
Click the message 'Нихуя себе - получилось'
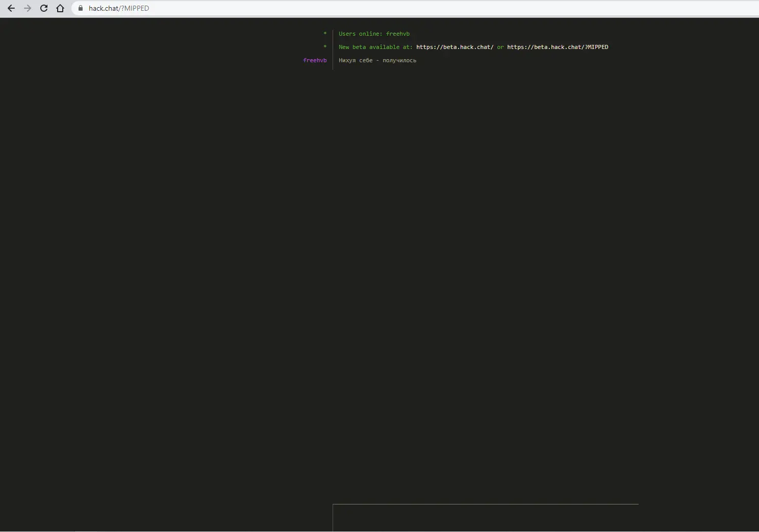[377, 60]
